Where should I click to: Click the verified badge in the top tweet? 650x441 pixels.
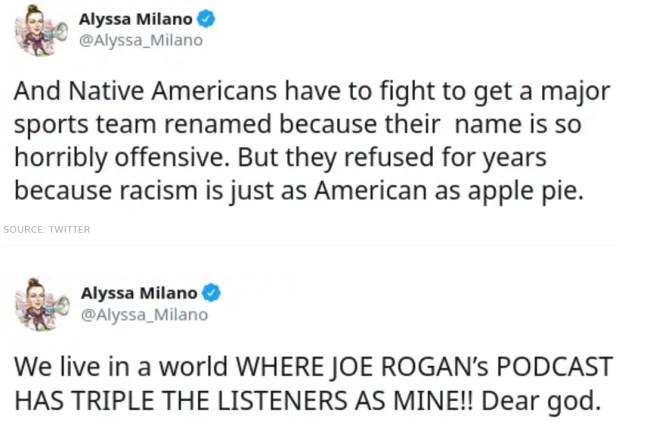point(205,20)
